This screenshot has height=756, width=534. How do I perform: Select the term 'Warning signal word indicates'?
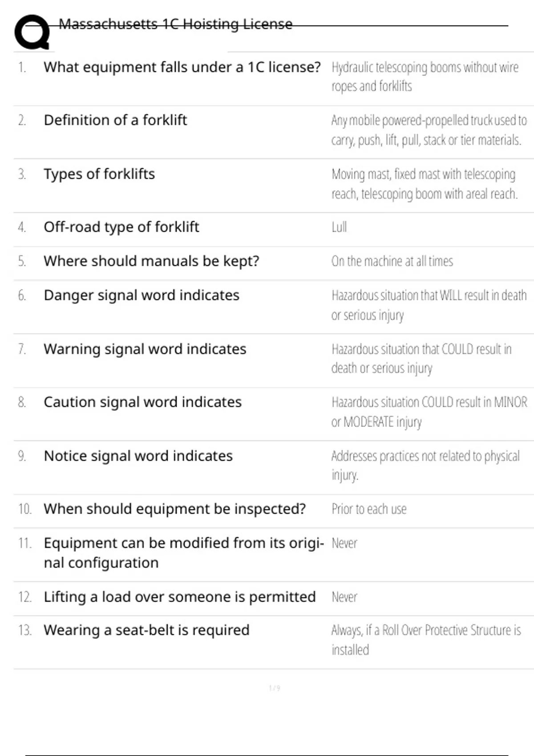coord(145,349)
